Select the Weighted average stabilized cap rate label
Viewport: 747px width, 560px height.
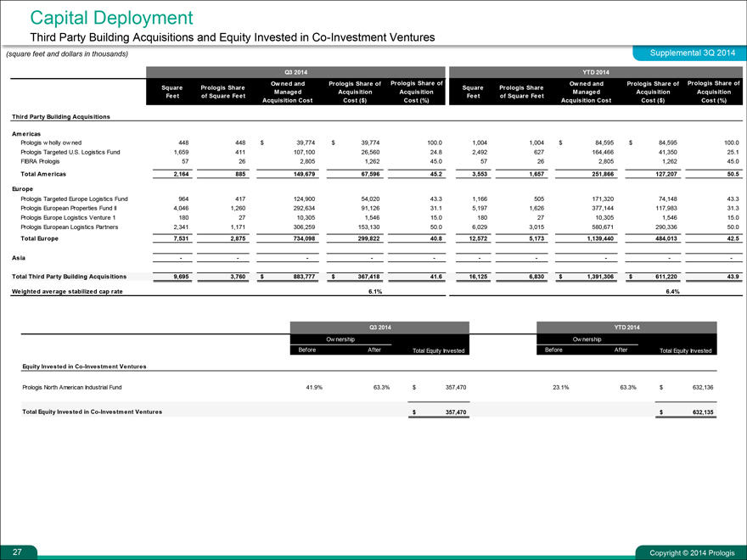pos(66,291)
